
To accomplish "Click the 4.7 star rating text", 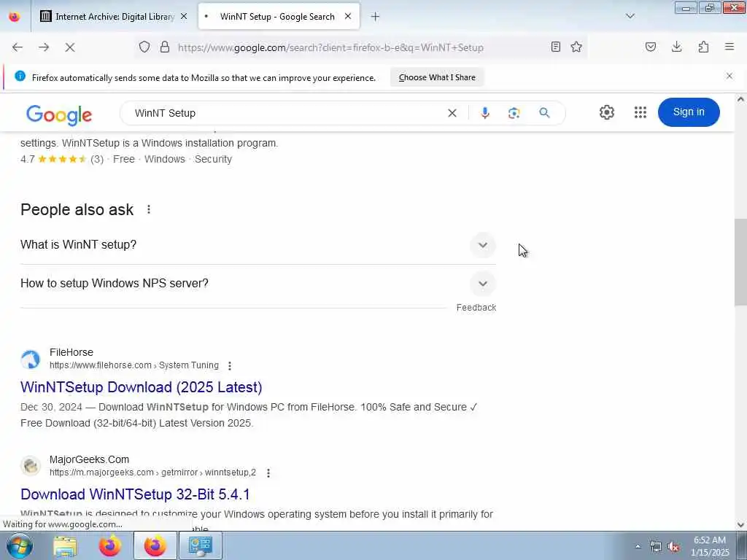I will tap(28, 159).
